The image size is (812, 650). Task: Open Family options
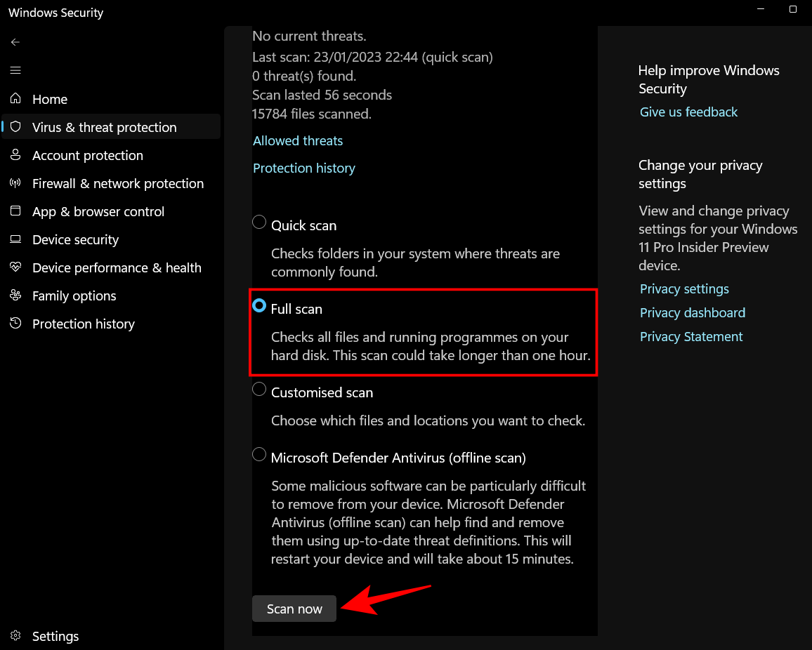tap(74, 296)
